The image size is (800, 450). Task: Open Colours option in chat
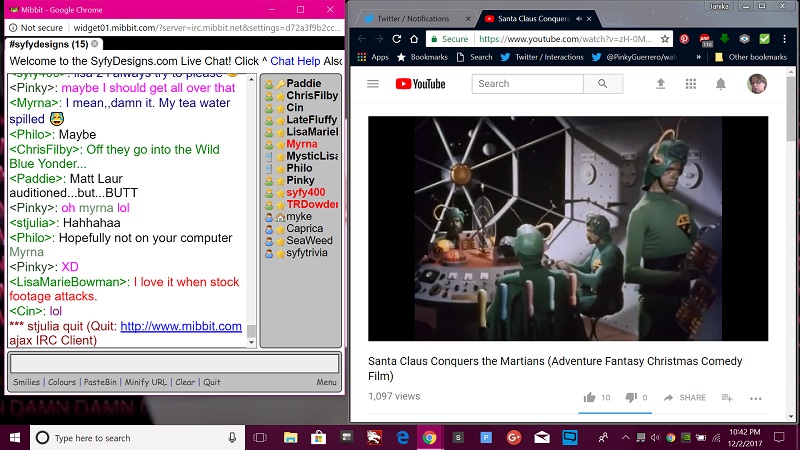coord(62,382)
